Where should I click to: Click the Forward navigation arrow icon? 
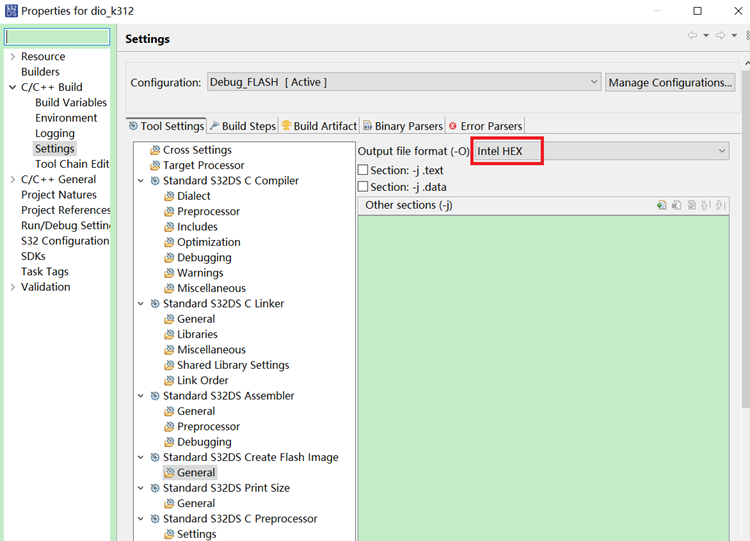(720, 36)
